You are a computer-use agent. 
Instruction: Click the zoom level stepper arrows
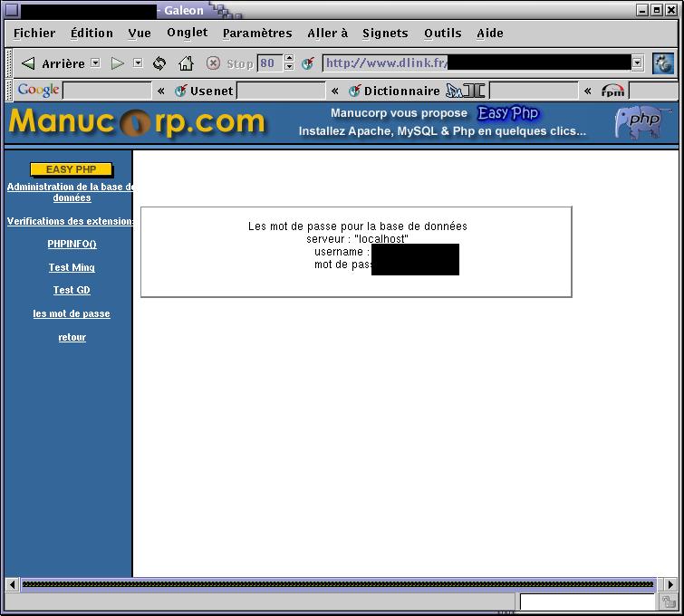click(289, 63)
